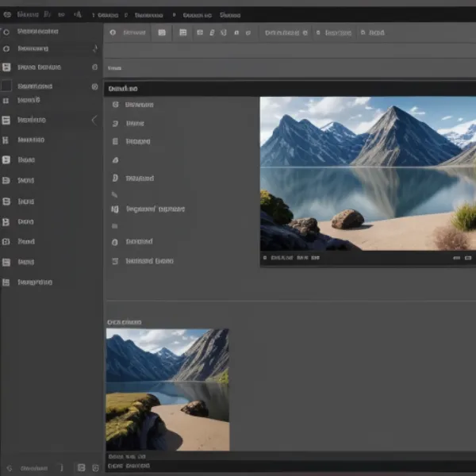Screen dimensions: 476x476
Task: Click the leftmost icon in the bottom-left status bar
Action: (x=9, y=468)
